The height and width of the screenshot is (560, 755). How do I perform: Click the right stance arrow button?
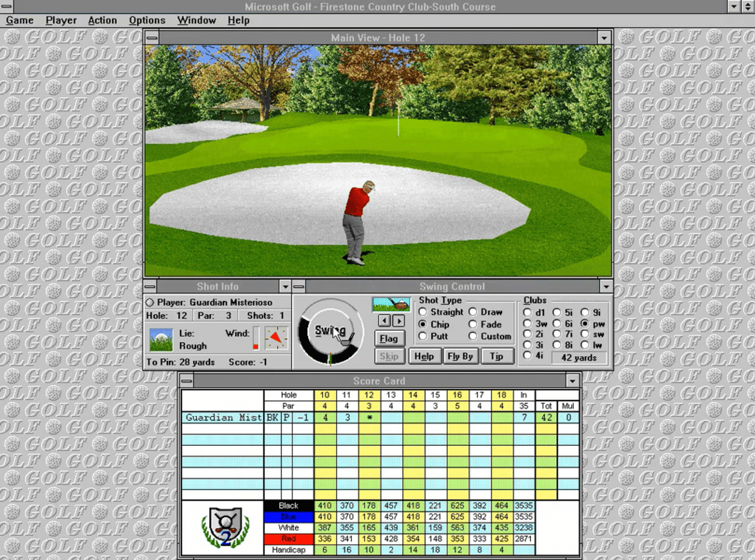coord(399,321)
